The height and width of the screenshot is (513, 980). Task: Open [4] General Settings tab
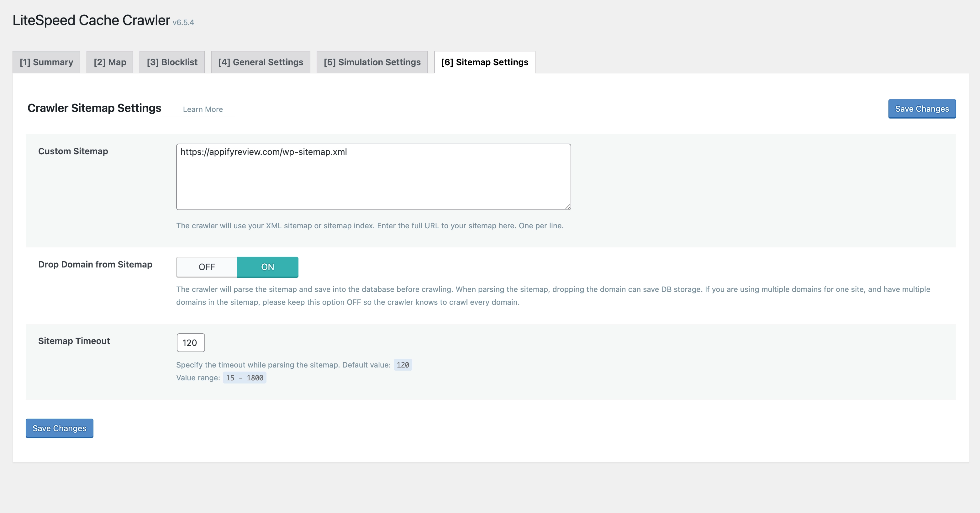pos(261,62)
